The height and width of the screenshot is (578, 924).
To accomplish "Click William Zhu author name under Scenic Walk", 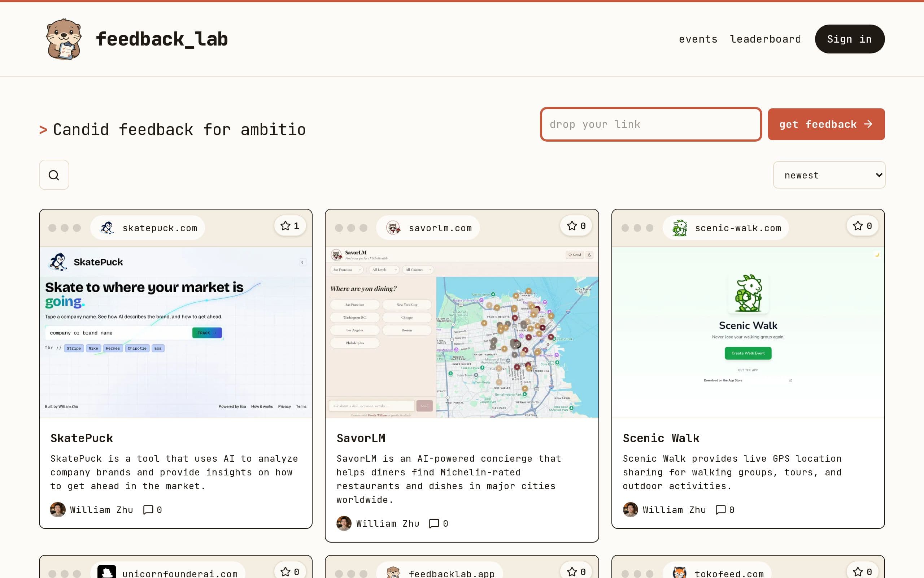I will (x=674, y=510).
